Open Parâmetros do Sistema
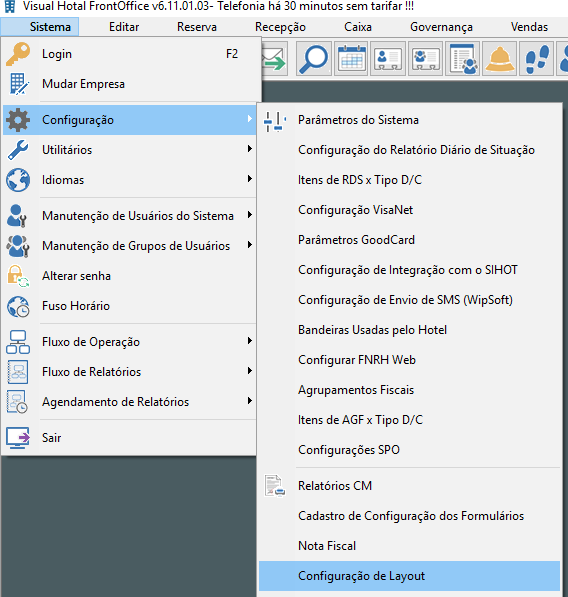 coord(409,120)
